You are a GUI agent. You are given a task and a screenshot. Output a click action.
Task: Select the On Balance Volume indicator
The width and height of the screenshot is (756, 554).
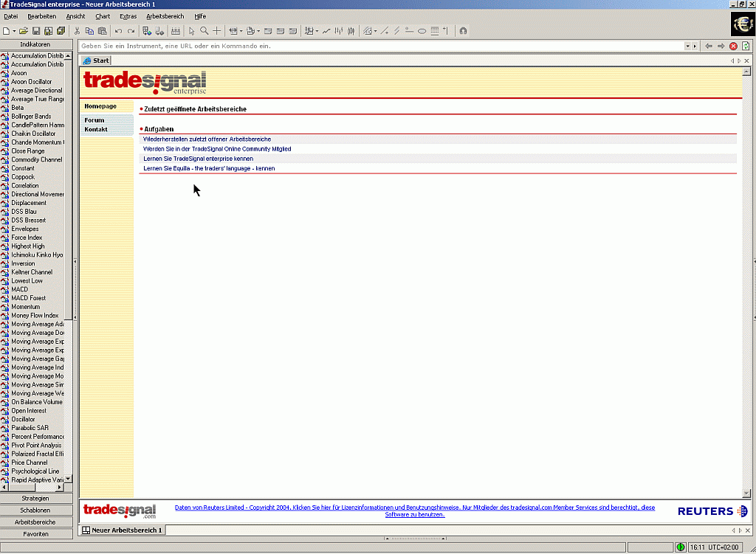tap(37, 402)
